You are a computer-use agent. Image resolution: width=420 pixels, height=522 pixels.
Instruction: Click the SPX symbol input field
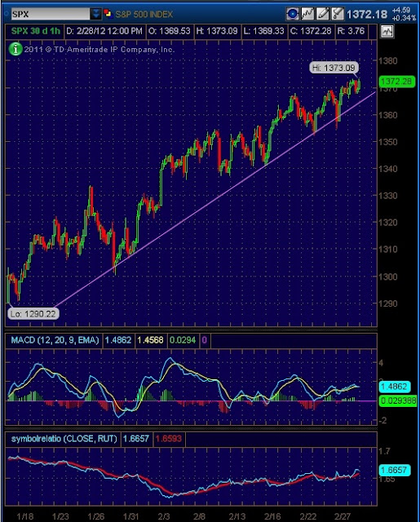pos(51,15)
